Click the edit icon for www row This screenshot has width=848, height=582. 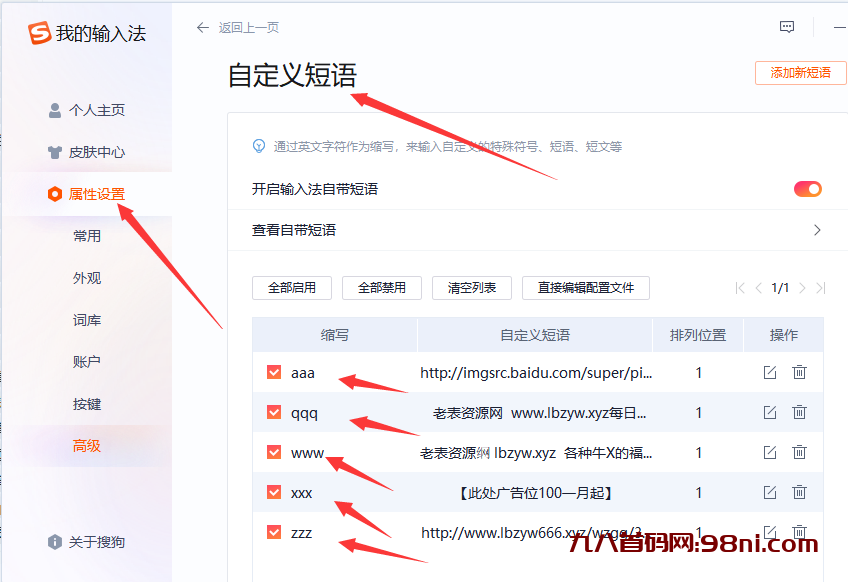(769, 452)
